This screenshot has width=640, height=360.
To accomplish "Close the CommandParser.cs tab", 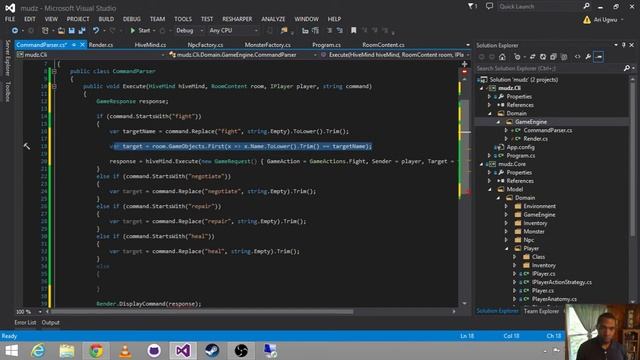I will (82, 45).
